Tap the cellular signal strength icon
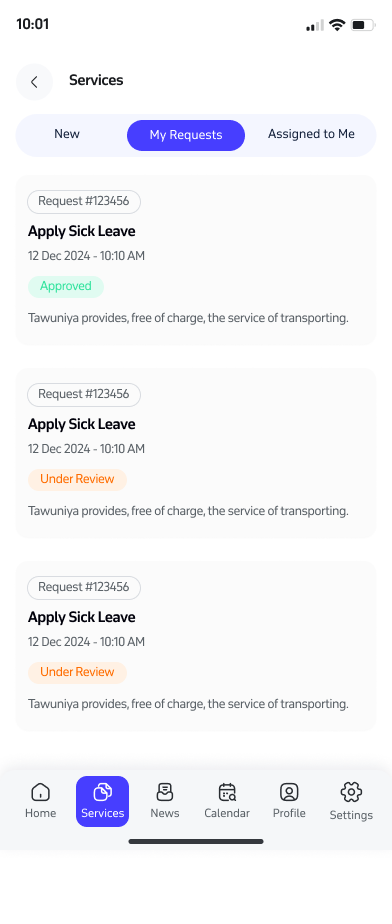This screenshot has width=392, height=924. 315,25
